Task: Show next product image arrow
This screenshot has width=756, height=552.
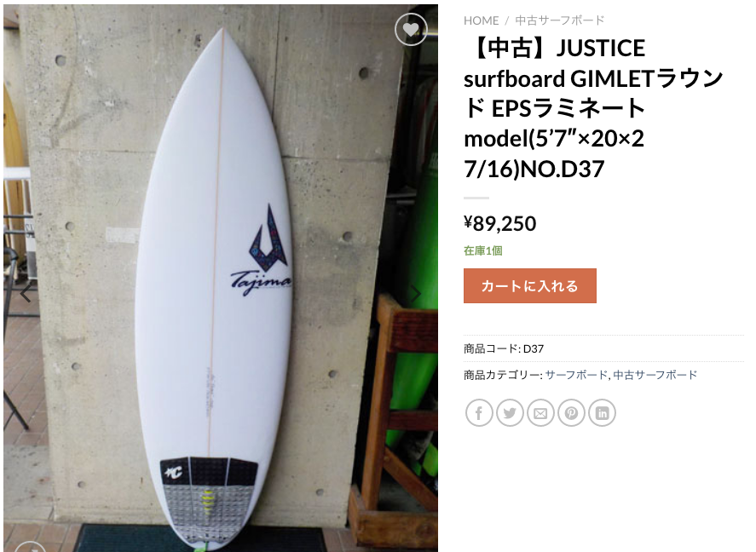Action: (415, 293)
